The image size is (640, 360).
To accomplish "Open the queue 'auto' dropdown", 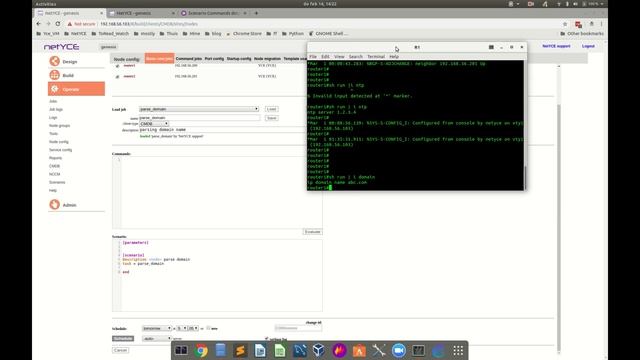I will [157, 338].
